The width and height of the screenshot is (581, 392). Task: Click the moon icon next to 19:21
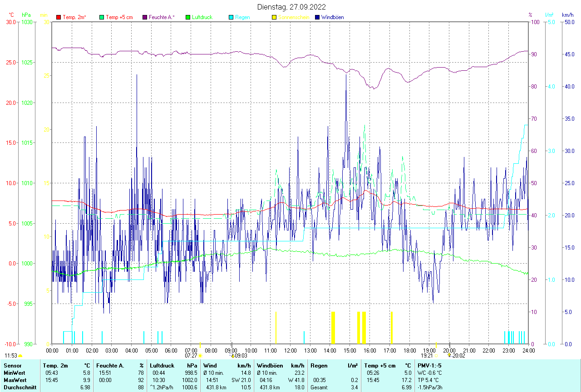pos(436,356)
